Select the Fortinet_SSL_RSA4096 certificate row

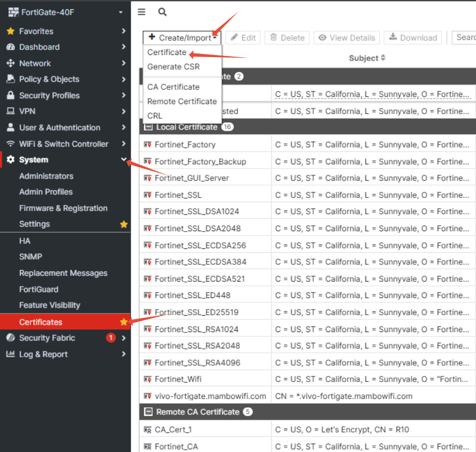(307, 363)
